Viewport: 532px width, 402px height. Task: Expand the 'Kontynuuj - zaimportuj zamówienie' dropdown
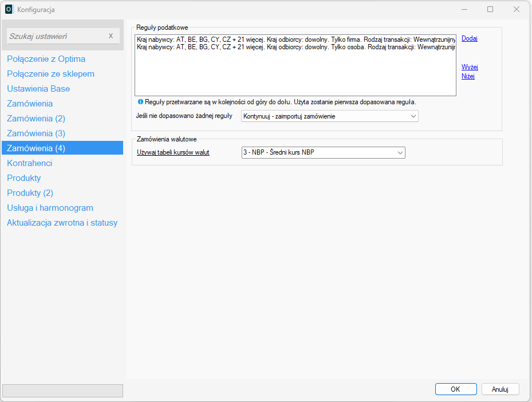click(330, 116)
